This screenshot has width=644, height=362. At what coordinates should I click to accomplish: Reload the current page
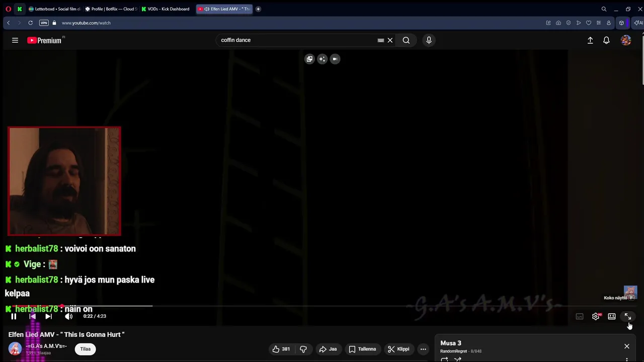click(30, 23)
